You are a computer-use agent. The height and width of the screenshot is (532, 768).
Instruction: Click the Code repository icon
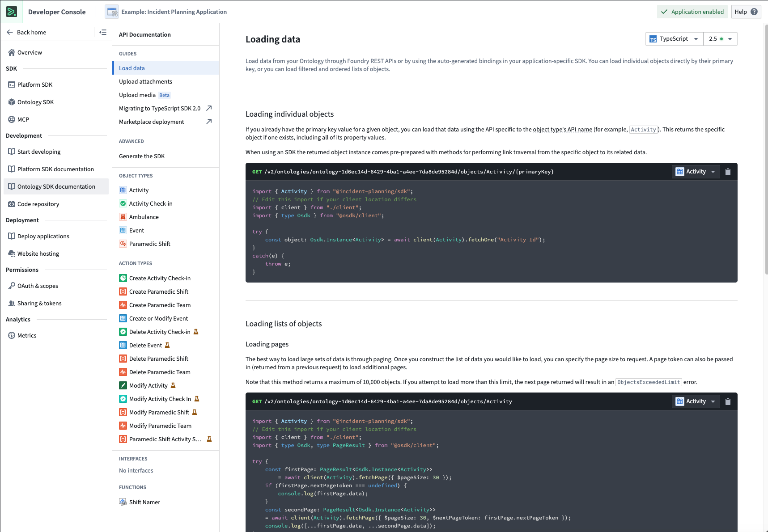pos(12,204)
